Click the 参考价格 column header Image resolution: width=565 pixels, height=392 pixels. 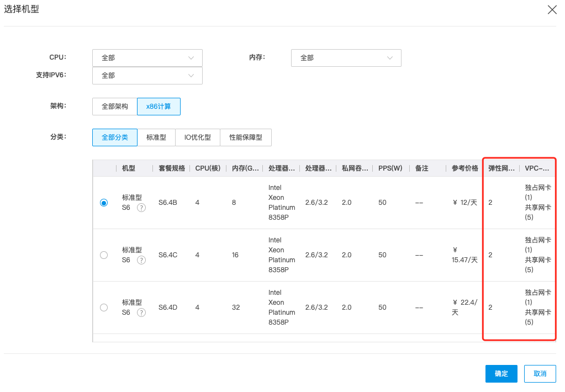click(464, 168)
